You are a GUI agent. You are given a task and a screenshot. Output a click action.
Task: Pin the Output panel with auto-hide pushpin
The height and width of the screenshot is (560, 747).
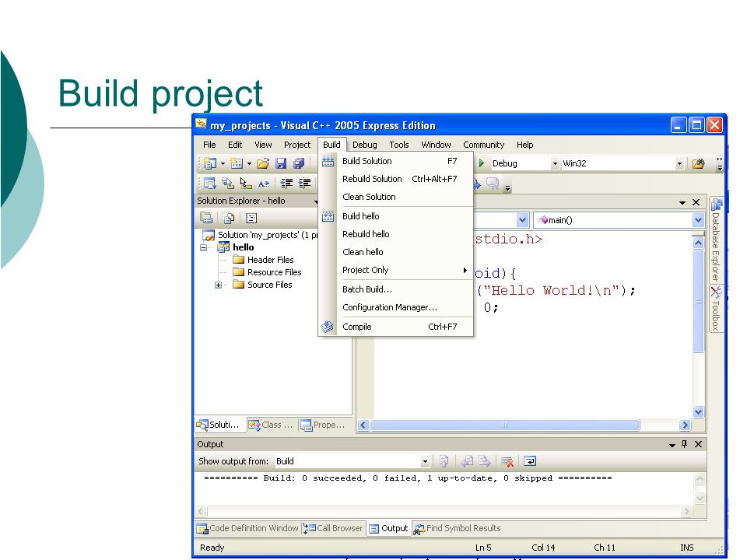(685, 444)
